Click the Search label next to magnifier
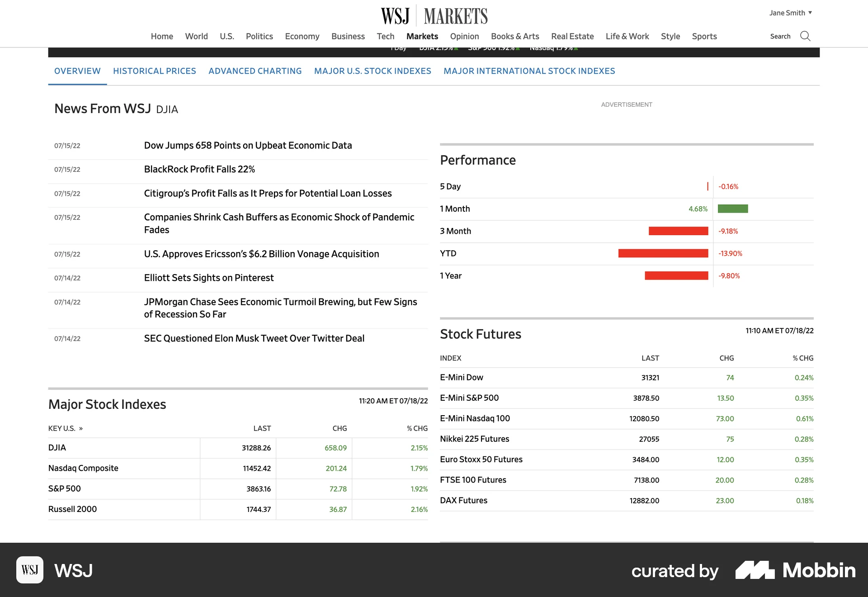 click(x=781, y=36)
